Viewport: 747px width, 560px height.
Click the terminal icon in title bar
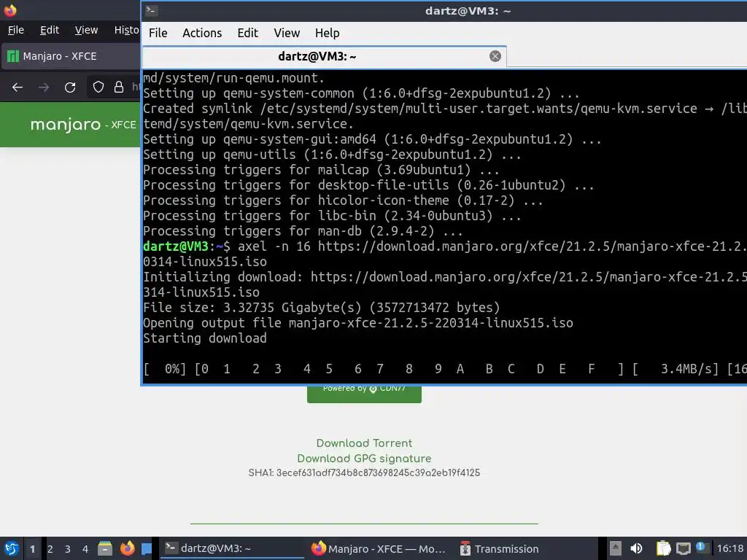coord(152,10)
